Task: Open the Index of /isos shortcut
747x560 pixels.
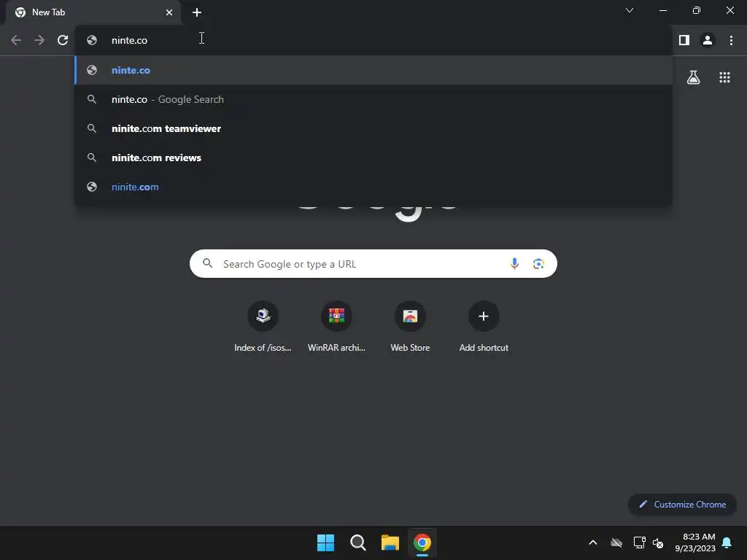Action: click(x=263, y=327)
